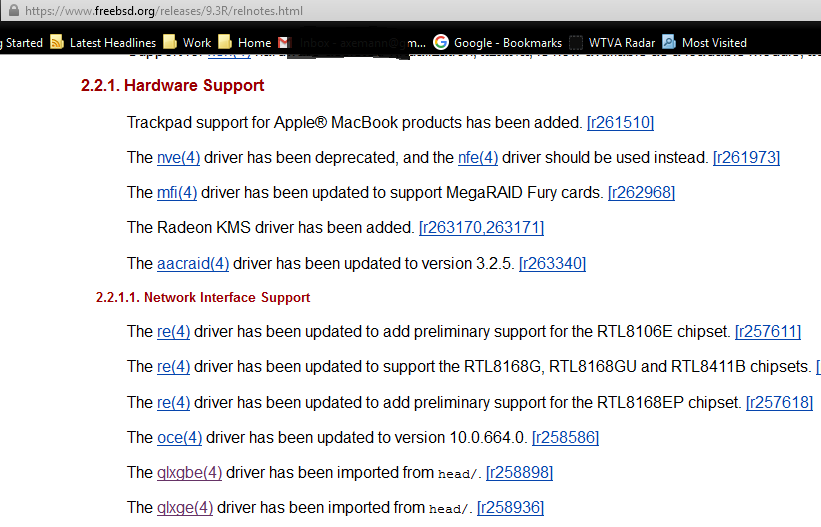Click text 'RTL8168G, RTL8168GU and RTL8411B chipsets'
This screenshot has width=821, height=527.
637,367
